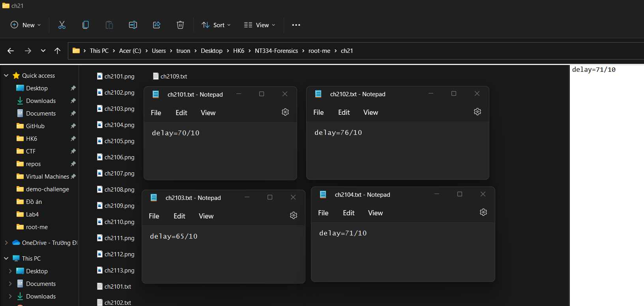Image resolution: width=644 pixels, height=306 pixels.
Task: Collapse the Quick access tree node
Action: (x=6, y=75)
